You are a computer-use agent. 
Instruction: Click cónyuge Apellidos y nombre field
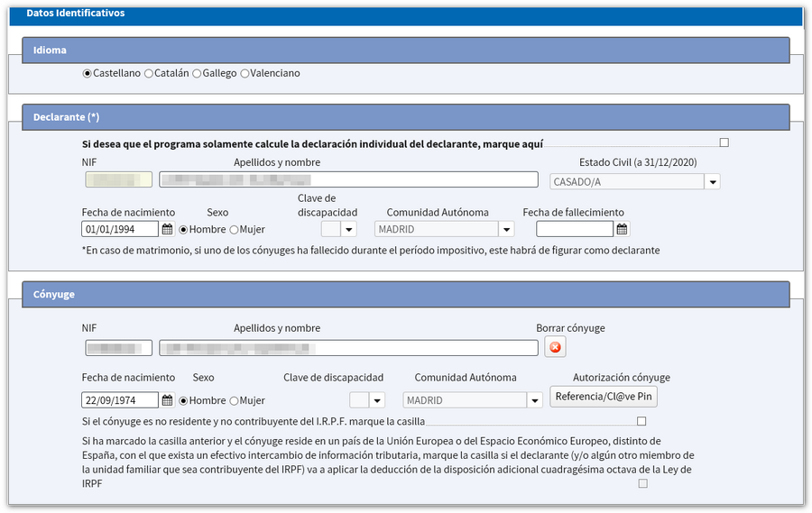click(x=348, y=348)
